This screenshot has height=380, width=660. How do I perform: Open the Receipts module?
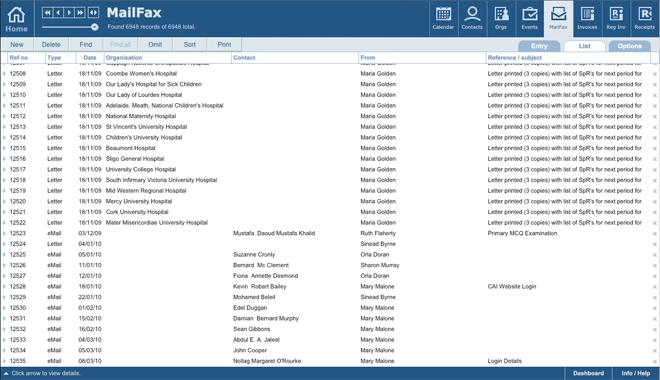click(644, 19)
